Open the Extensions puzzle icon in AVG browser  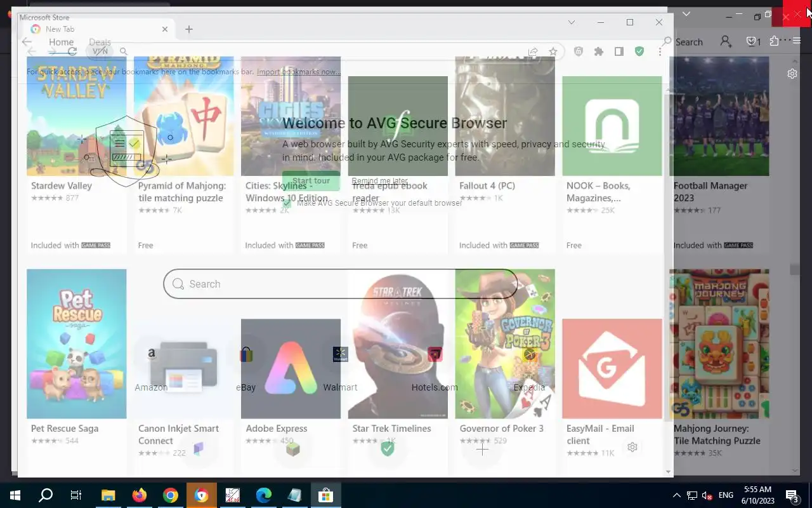click(x=598, y=51)
